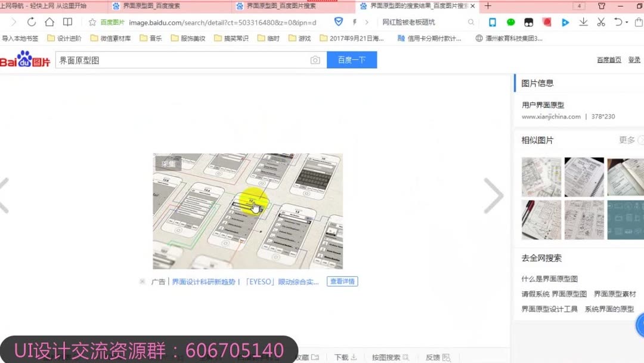This screenshot has width=644, height=363.
Task: Click the blue shield icon in the address bar
Action: point(339,21)
